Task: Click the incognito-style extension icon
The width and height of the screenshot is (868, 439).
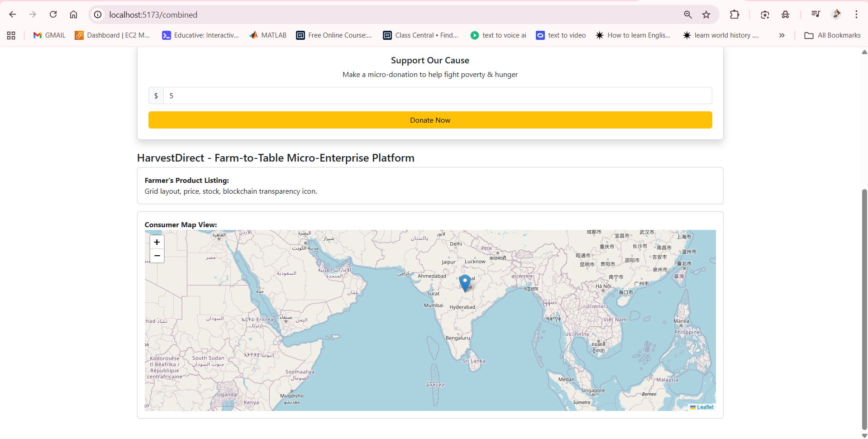Action: (785, 14)
